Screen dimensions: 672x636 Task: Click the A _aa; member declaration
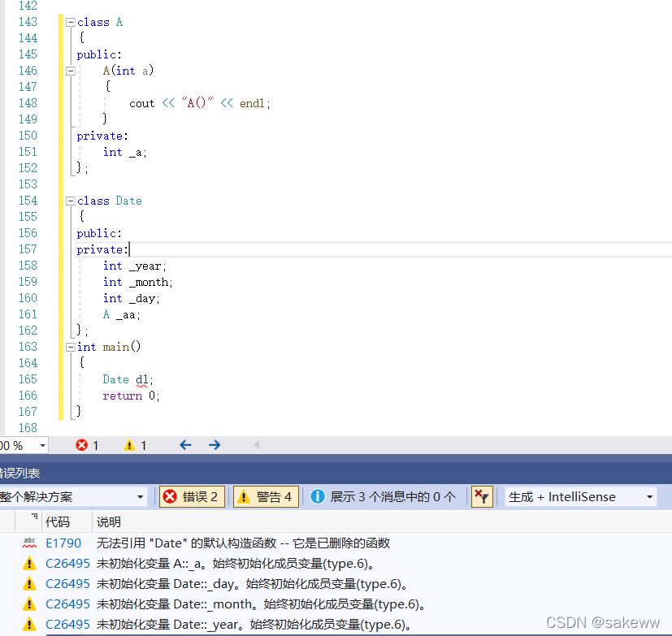click(x=122, y=315)
